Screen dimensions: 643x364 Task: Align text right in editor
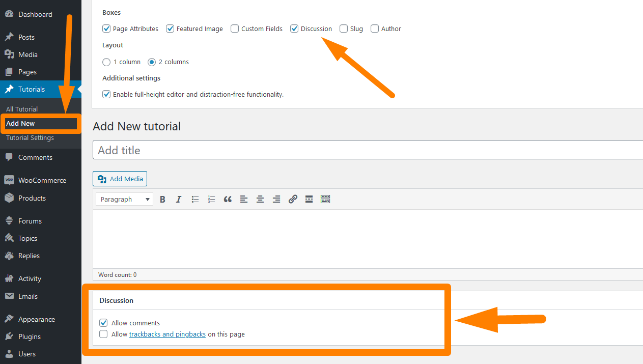coord(276,200)
